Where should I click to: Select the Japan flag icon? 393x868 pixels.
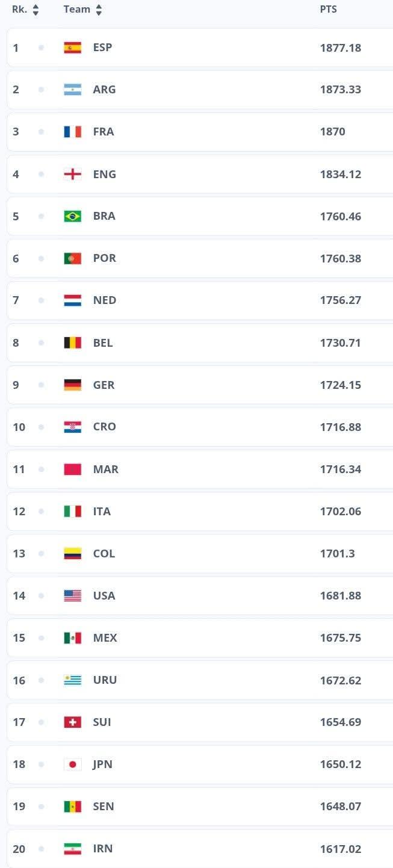point(72,764)
